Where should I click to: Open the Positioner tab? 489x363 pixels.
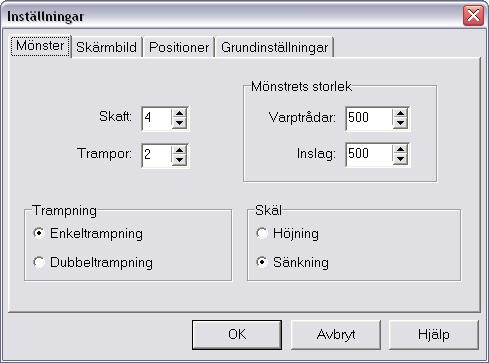pyautogui.click(x=179, y=47)
